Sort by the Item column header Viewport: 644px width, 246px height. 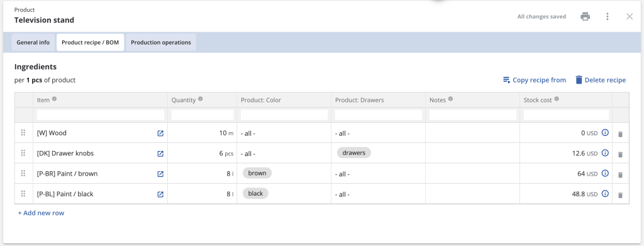click(43, 100)
